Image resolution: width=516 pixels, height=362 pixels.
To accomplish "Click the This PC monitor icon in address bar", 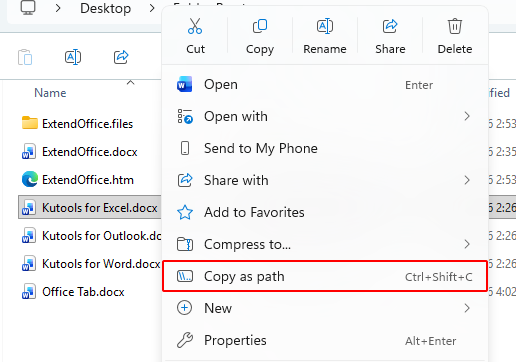I will pos(28,8).
